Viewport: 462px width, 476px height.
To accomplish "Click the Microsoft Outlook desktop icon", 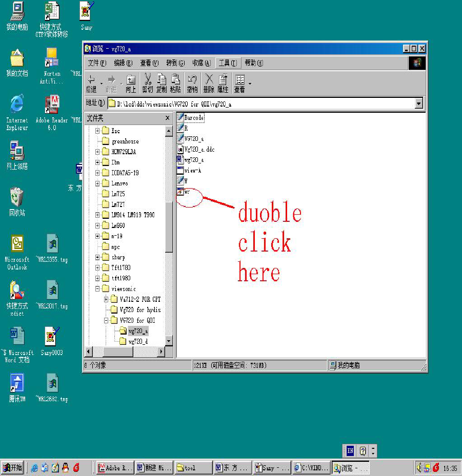I will pyautogui.click(x=17, y=252).
